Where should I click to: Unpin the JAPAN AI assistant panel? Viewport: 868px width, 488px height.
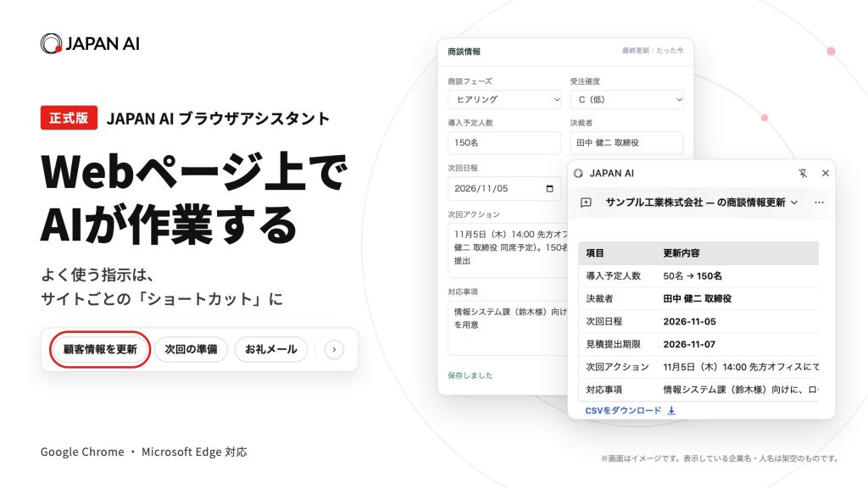pyautogui.click(x=803, y=173)
